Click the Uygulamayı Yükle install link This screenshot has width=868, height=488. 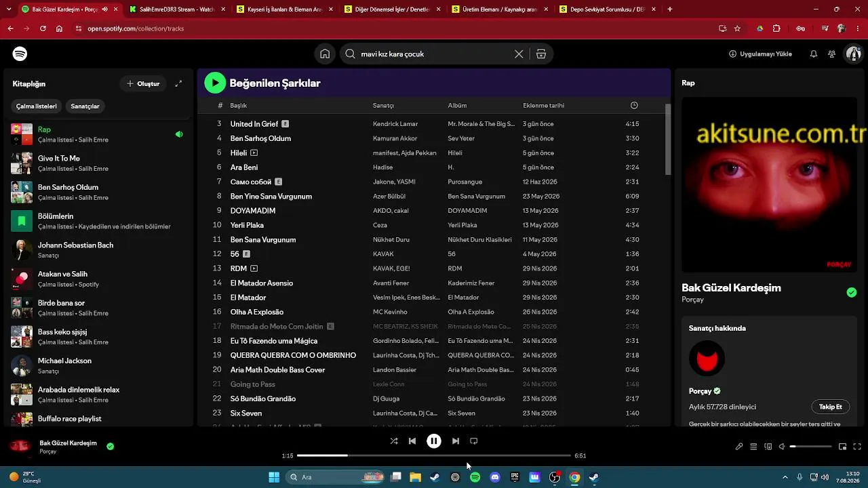click(x=760, y=54)
